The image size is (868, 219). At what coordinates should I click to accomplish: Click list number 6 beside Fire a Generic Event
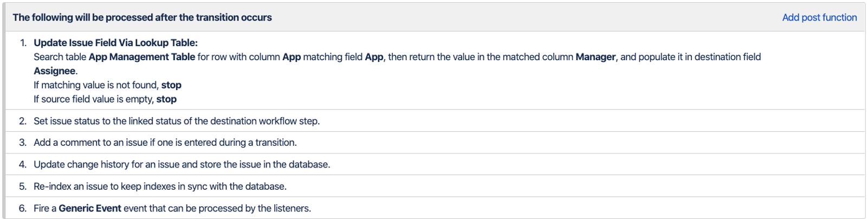click(23, 208)
